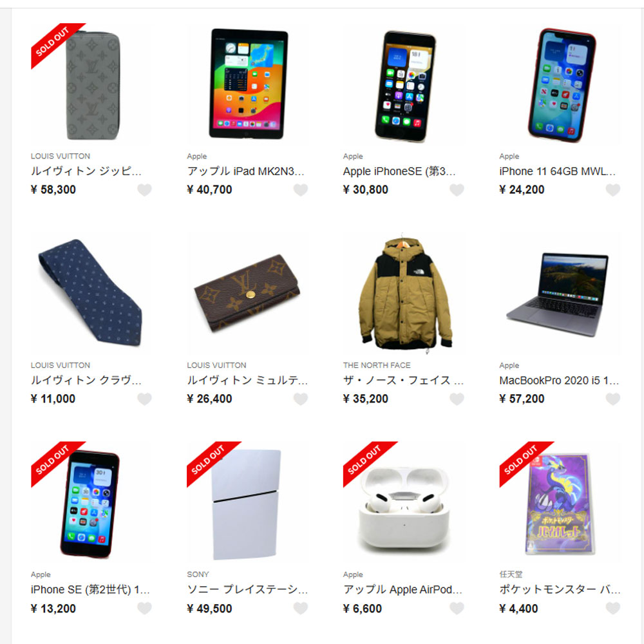Click the SONY brand label
This screenshot has height=644, width=644.
coord(198,574)
